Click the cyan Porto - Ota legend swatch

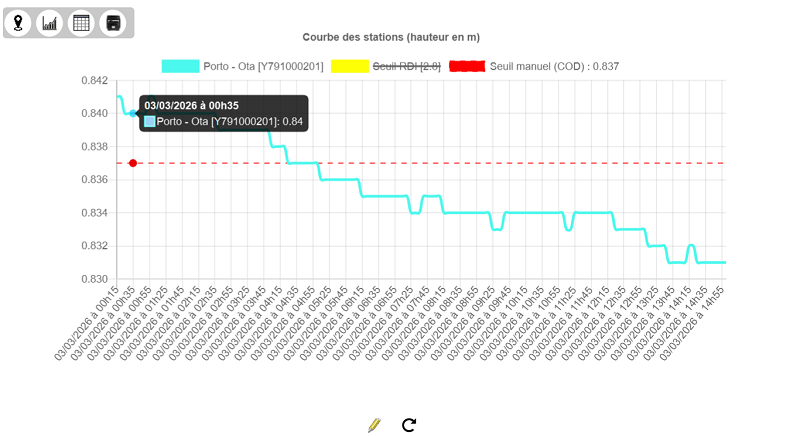point(181,66)
